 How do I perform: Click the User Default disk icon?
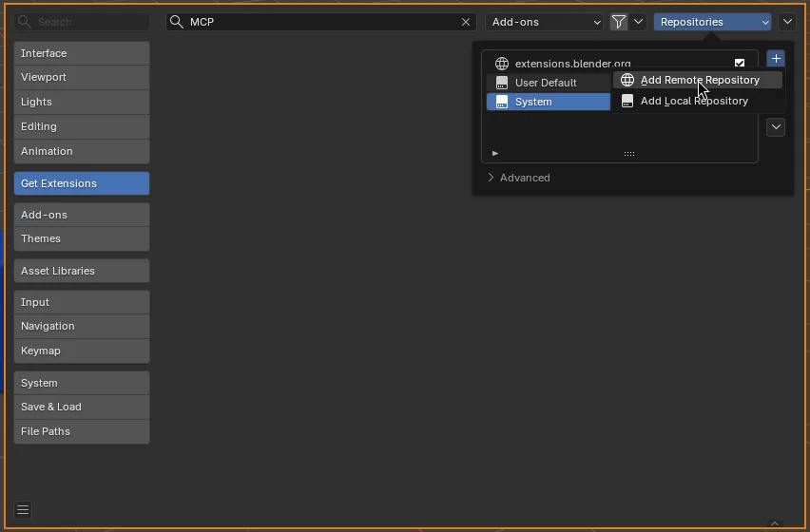tap(502, 83)
